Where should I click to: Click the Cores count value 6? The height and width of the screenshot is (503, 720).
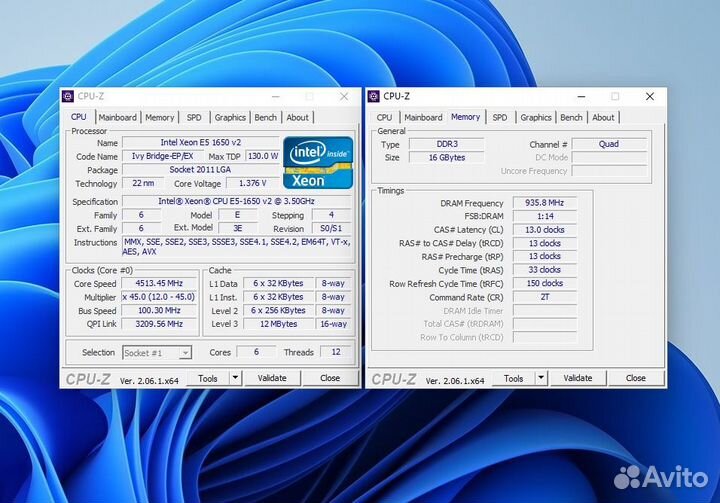click(256, 352)
